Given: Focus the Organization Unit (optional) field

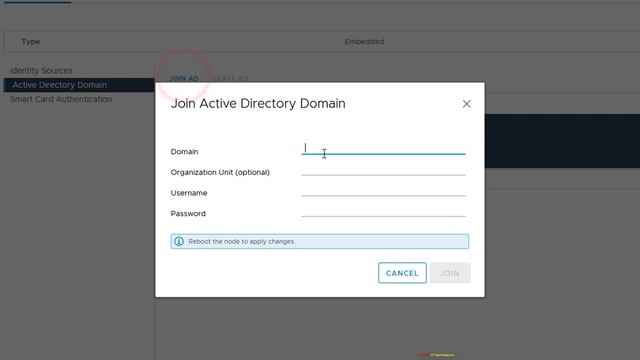Looking at the screenshot, I should click(383, 169).
